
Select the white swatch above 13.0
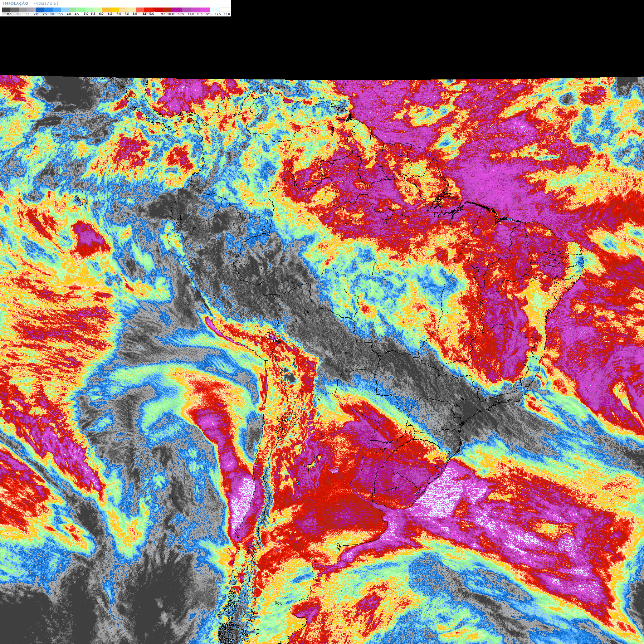[225, 10]
